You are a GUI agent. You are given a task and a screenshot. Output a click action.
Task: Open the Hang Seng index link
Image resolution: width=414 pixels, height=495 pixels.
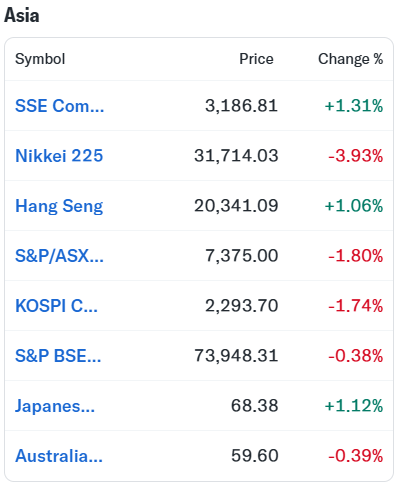point(59,206)
